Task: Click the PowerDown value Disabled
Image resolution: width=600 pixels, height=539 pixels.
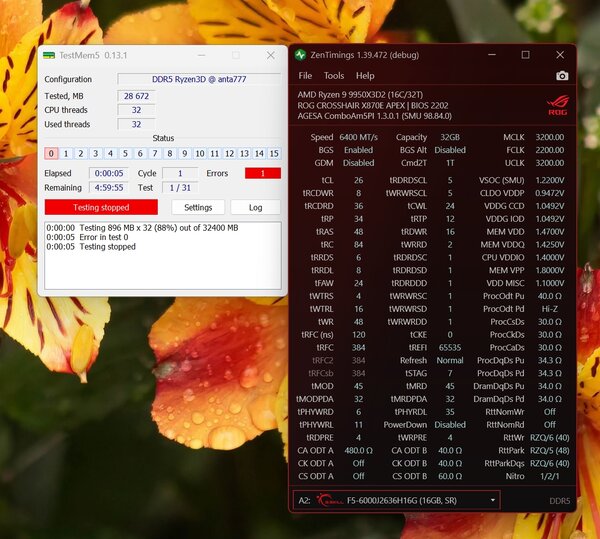Action: point(450,425)
